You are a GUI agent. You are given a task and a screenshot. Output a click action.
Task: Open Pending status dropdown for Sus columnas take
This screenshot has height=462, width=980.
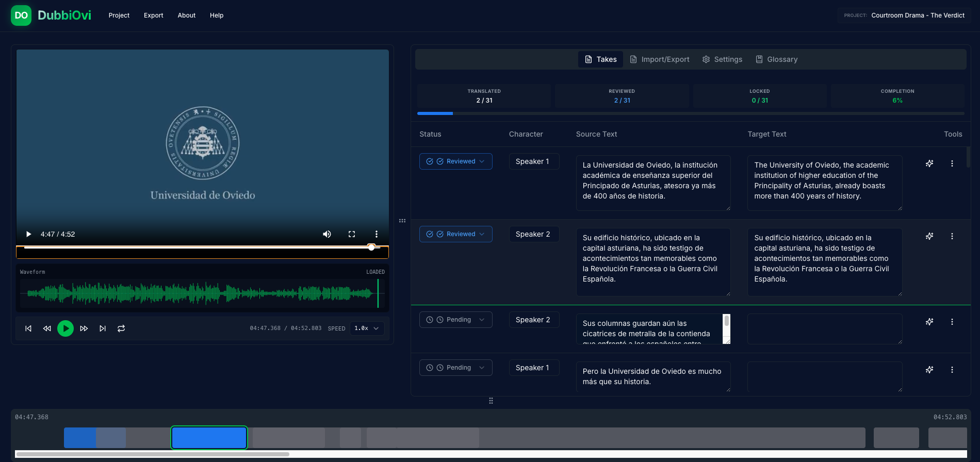[x=456, y=320]
